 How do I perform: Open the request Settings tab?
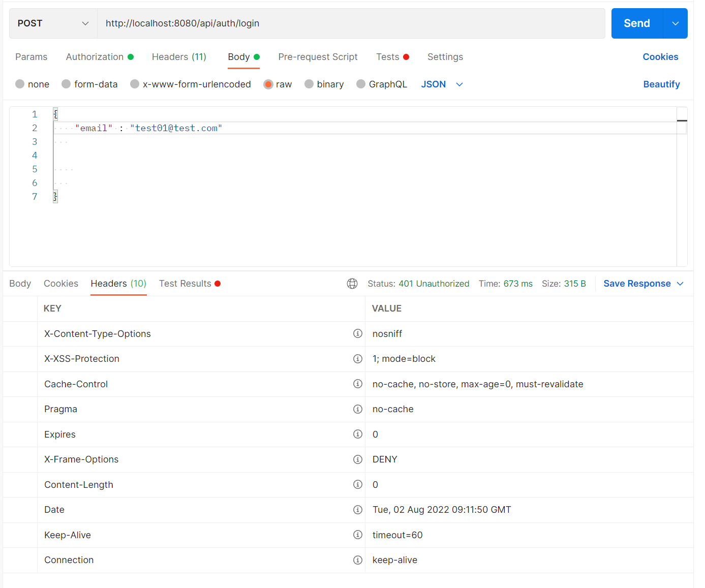[x=445, y=57]
